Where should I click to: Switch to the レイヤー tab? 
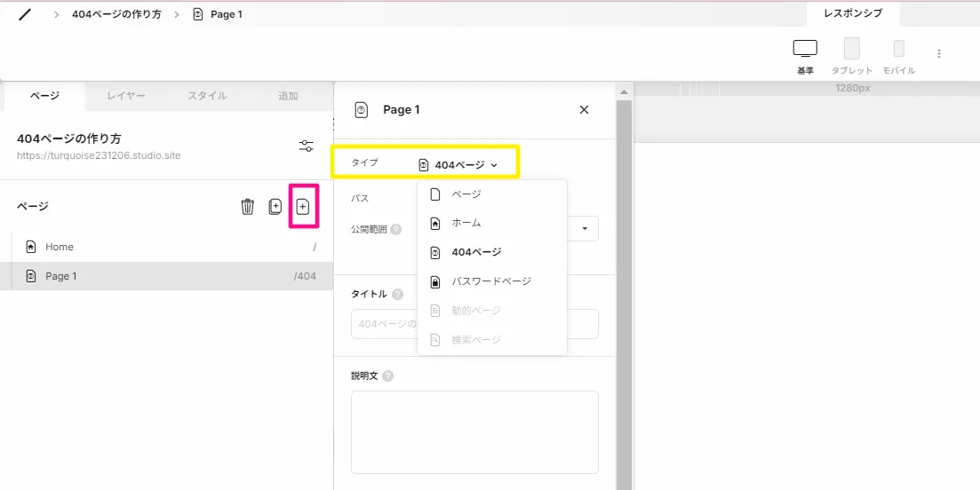point(125,96)
